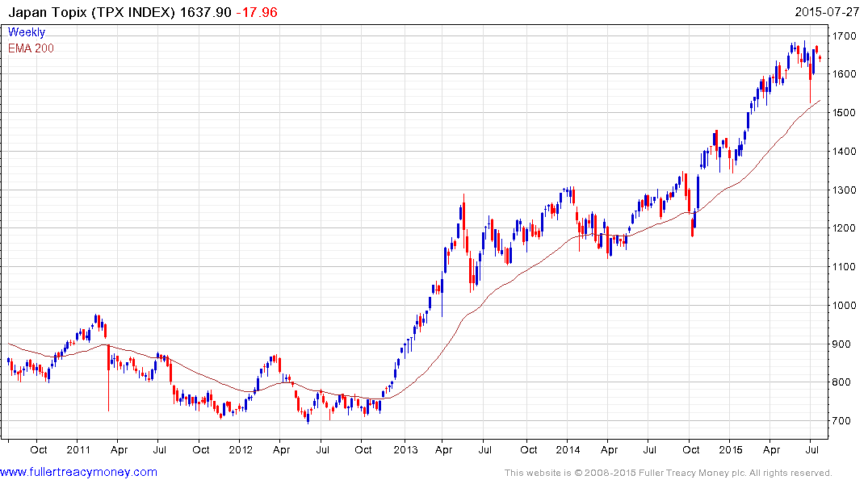The width and height of the screenshot is (868, 484).
Task: Click the 1100 price axis label
Action: [845, 267]
